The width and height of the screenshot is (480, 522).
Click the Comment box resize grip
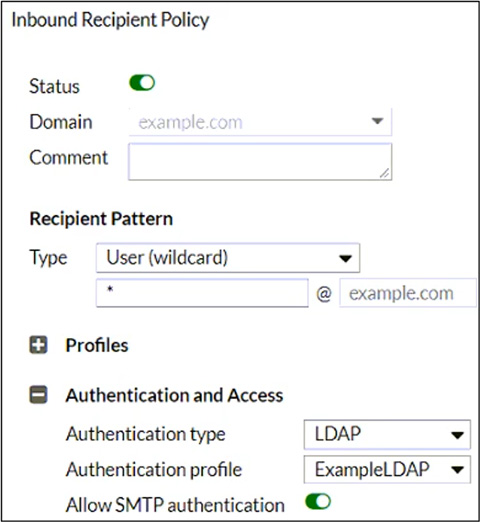(385, 173)
